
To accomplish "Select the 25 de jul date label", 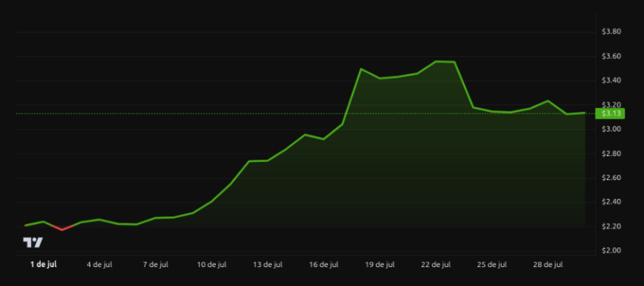I will click(492, 265).
